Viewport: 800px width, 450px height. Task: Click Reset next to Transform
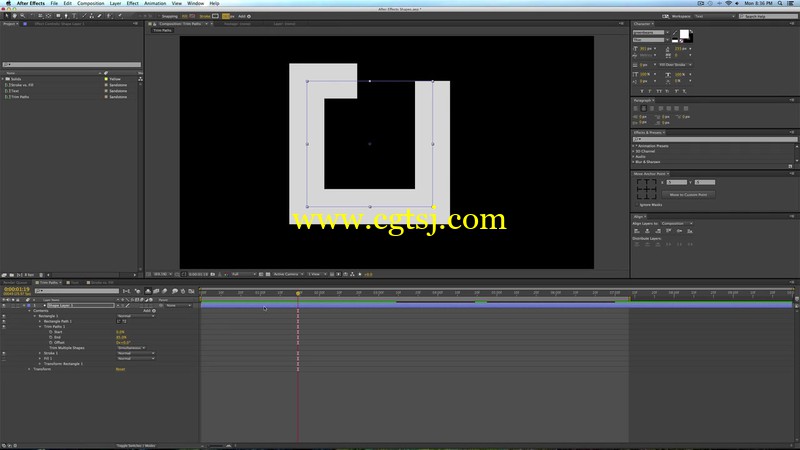(120, 369)
